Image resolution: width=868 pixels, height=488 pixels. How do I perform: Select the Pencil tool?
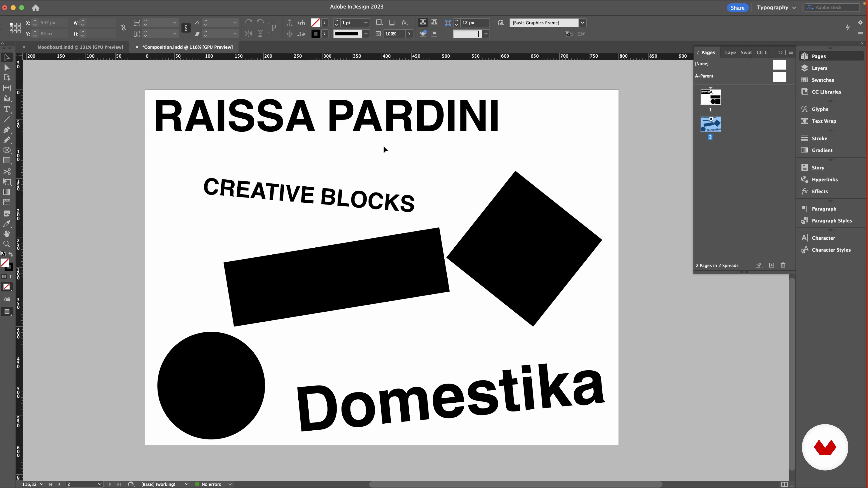[6, 140]
